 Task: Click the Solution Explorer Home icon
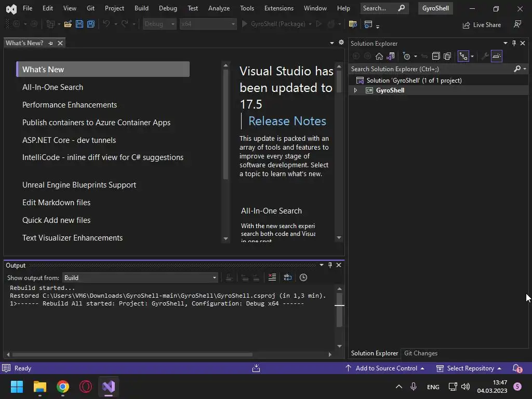click(x=379, y=56)
